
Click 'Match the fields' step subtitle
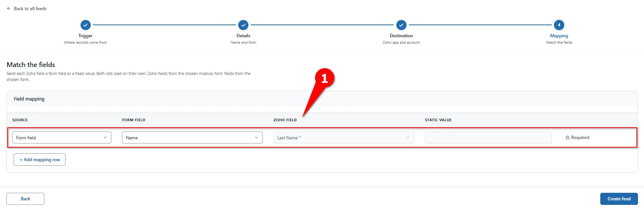[559, 43]
